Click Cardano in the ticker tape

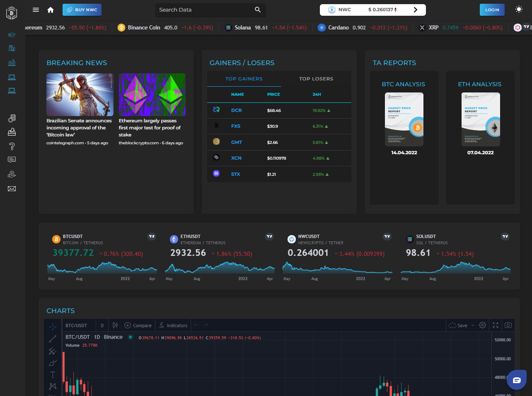tap(339, 28)
